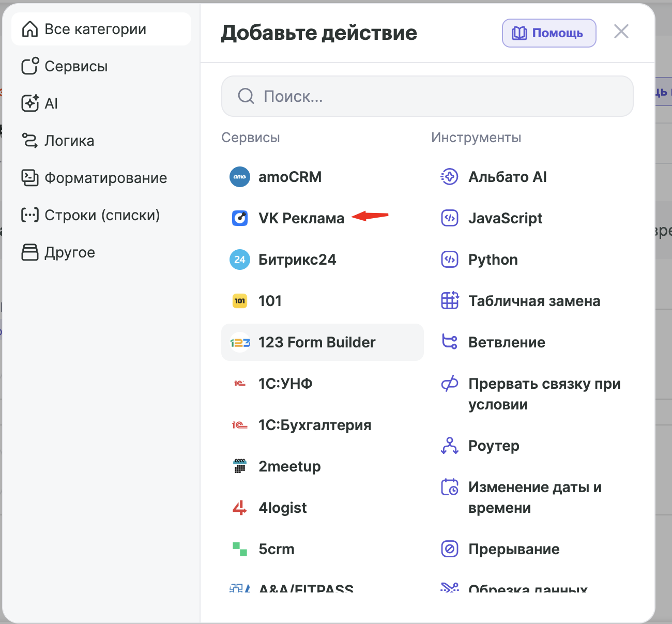Add the JavaScript tool

click(x=532, y=218)
